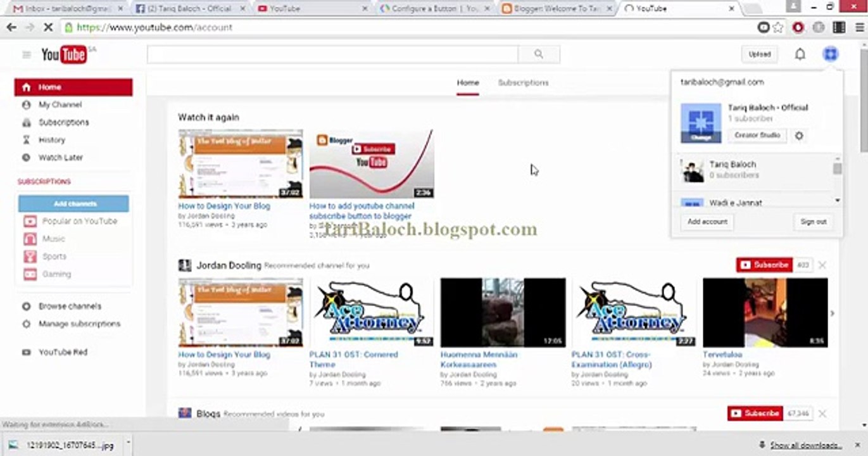
Task: Open How to Design Your Blog thumbnail in Watch it again
Action: [241, 164]
